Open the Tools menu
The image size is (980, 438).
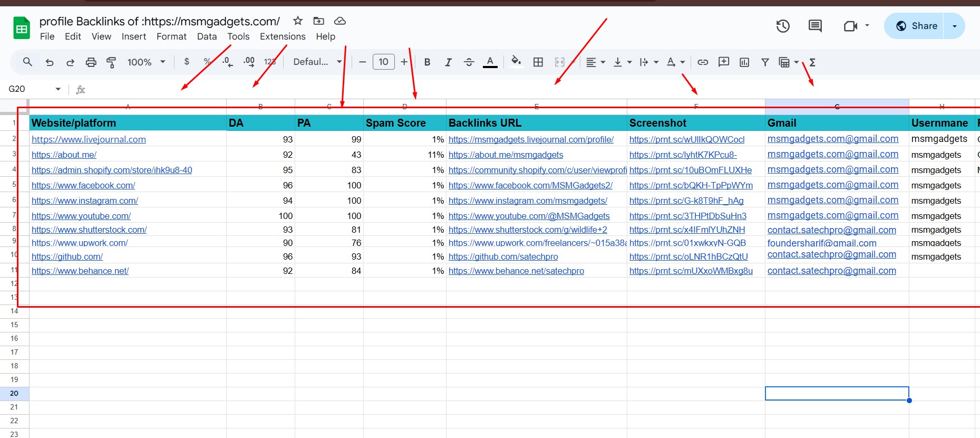238,36
